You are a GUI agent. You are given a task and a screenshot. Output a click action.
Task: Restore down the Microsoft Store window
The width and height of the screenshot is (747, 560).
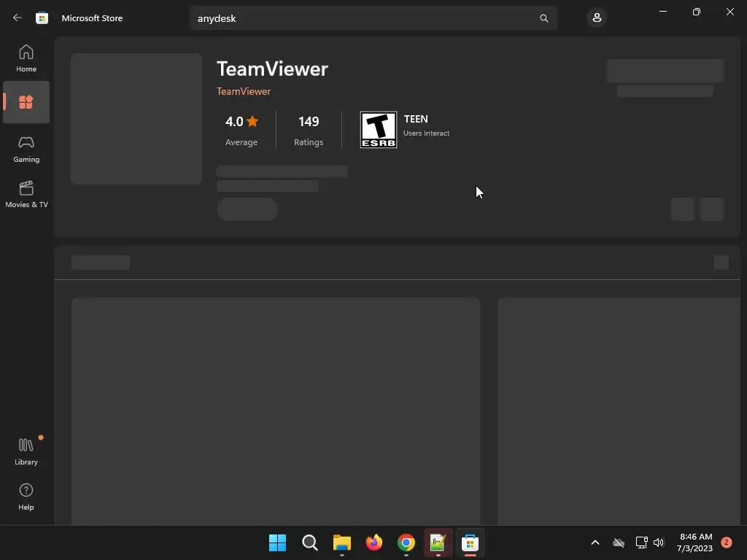pos(697,12)
